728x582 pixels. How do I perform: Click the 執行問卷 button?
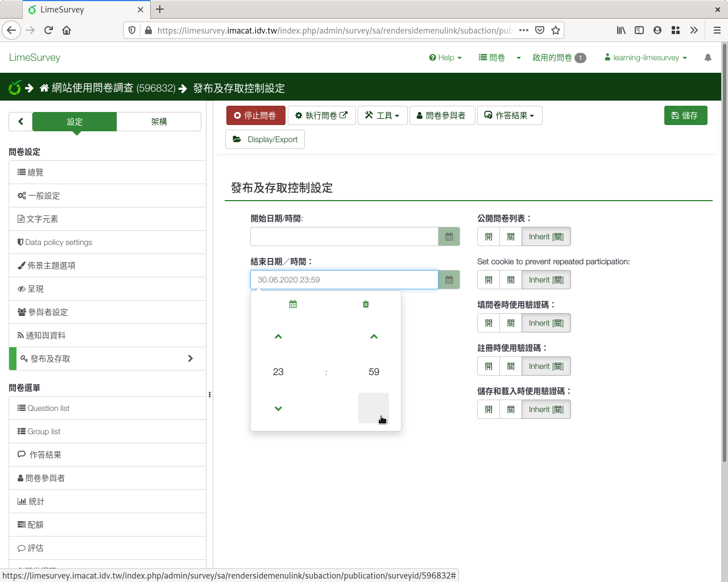(x=321, y=115)
